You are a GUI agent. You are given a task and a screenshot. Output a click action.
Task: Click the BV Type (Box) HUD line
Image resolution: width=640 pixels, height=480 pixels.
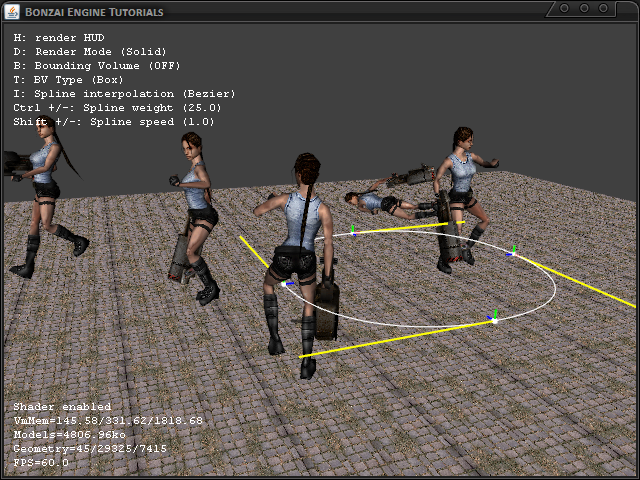coord(70,79)
